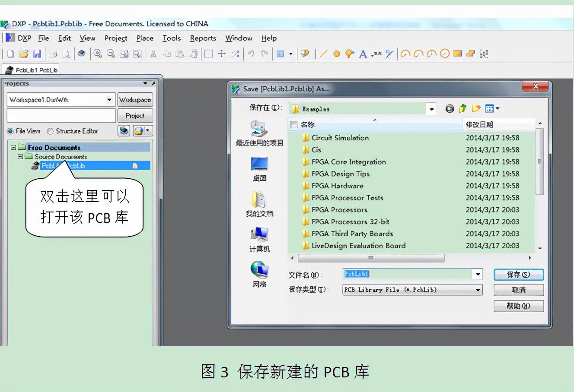Open 最近使用的项目 in places bar
Image resolution: width=574 pixels, height=392 pixels.
(259, 134)
